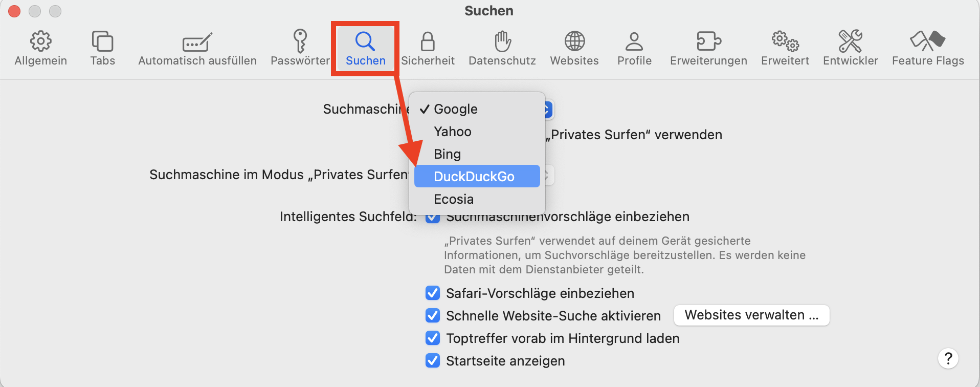Open the Allgemein gear settings pane
The image size is (980, 387).
pos(41,48)
